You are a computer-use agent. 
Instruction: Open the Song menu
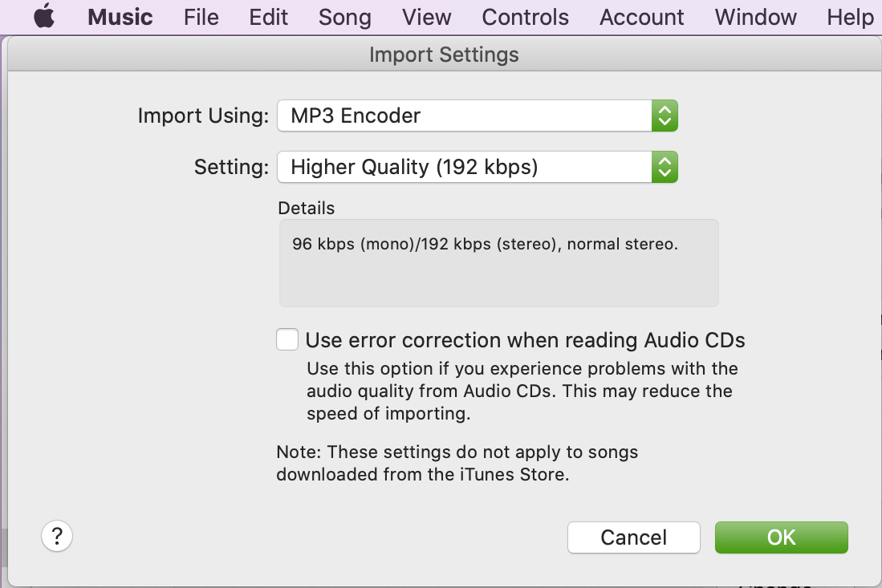(344, 17)
